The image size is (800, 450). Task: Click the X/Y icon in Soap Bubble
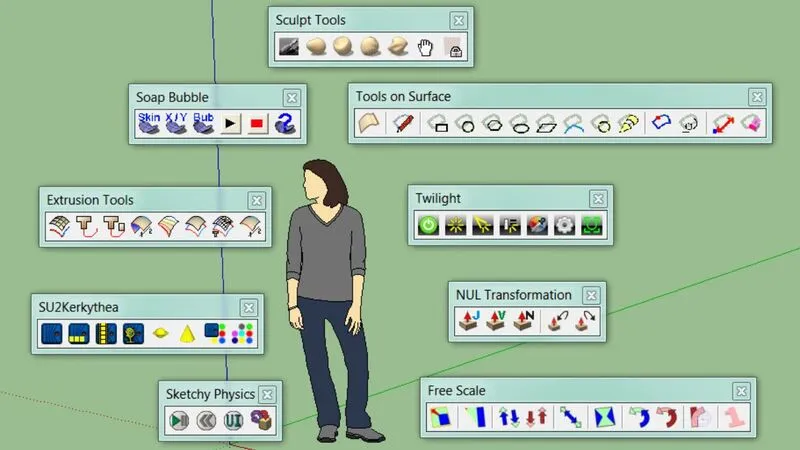click(x=176, y=123)
